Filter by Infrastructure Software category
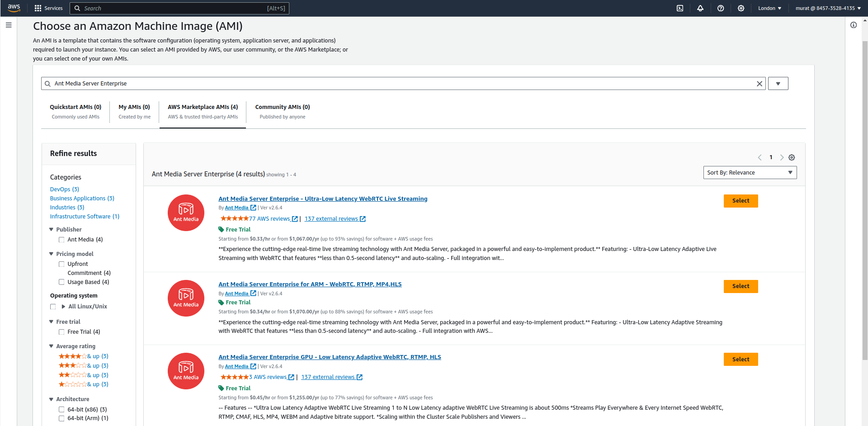 [85, 217]
